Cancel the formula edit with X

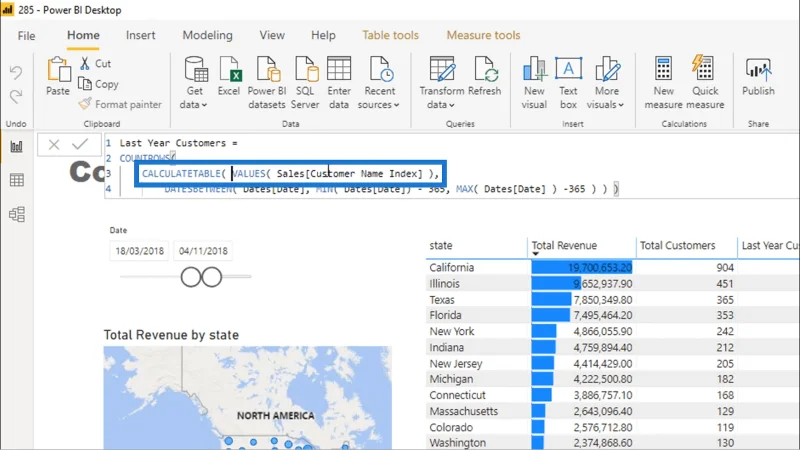tap(54, 145)
